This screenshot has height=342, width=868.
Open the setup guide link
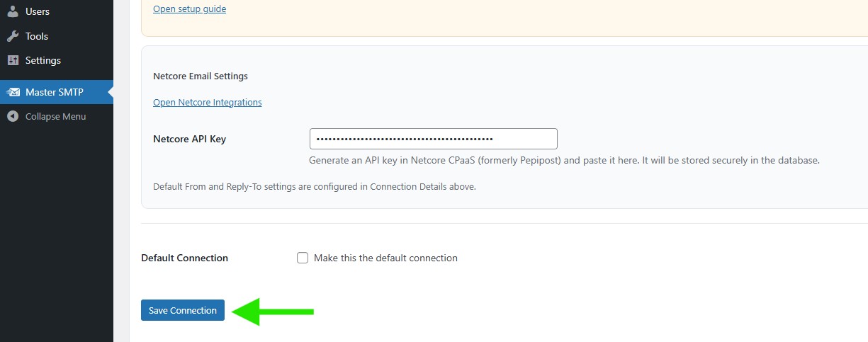tap(189, 9)
